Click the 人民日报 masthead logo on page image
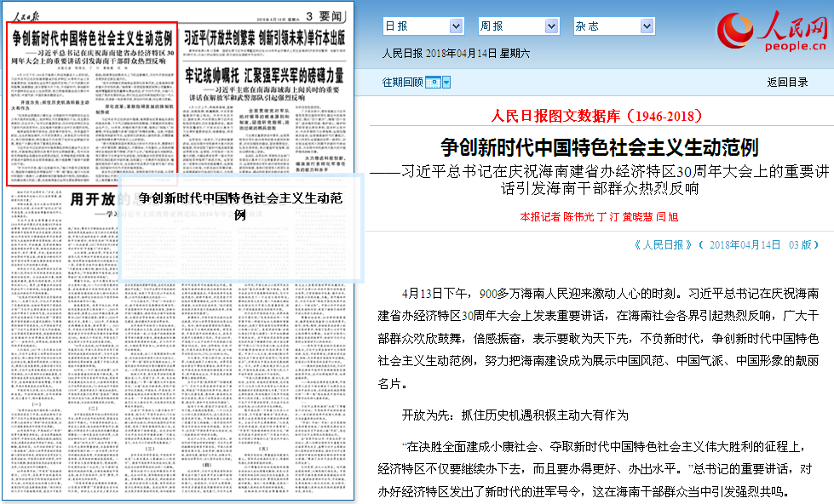The image size is (834, 504). coord(26,16)
